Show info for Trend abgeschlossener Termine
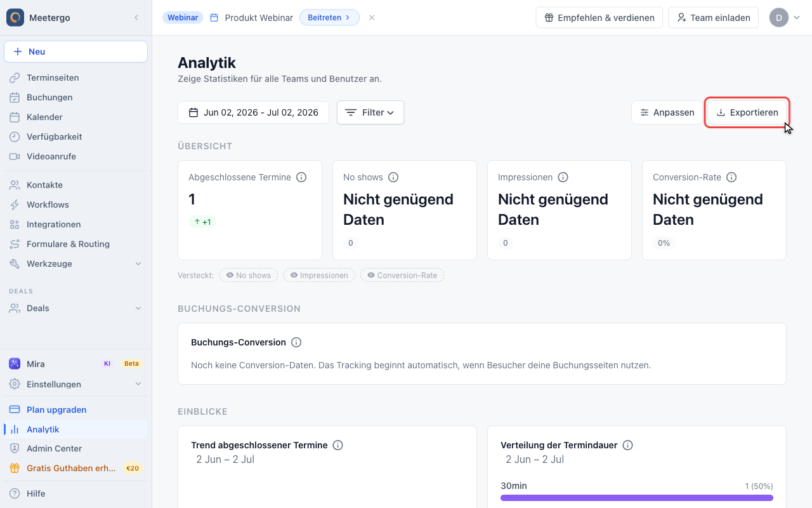 click(x=338, y=445)
